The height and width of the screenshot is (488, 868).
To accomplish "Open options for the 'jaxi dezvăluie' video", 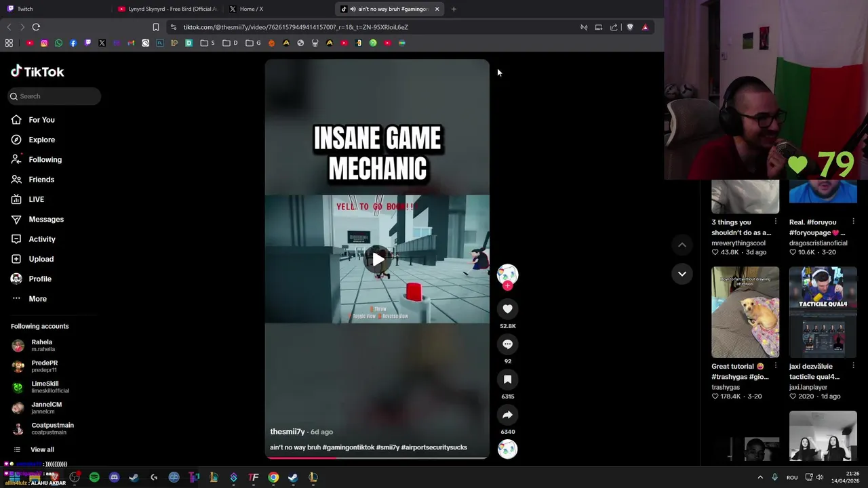I will tap(853, 366).
